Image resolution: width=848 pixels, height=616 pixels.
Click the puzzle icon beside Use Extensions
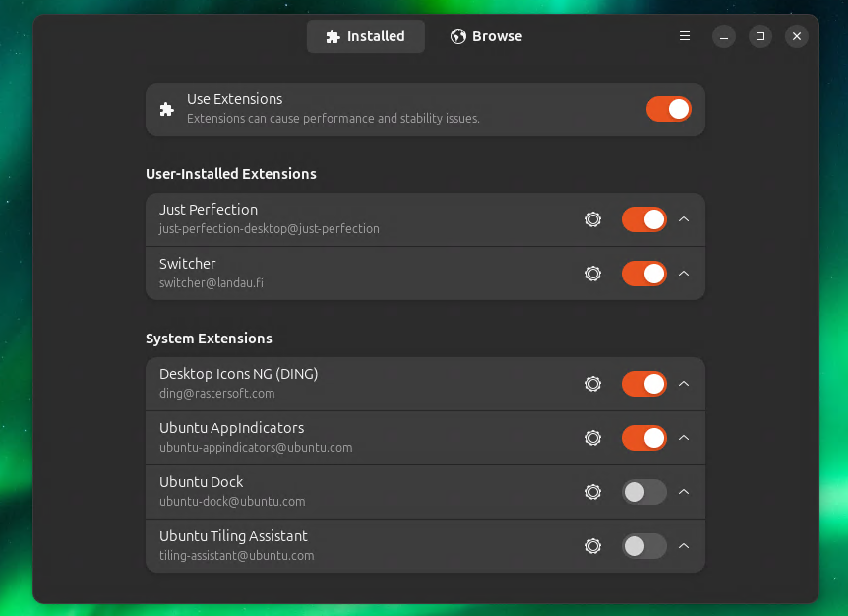pyautogui.click(x=166, y=109)
